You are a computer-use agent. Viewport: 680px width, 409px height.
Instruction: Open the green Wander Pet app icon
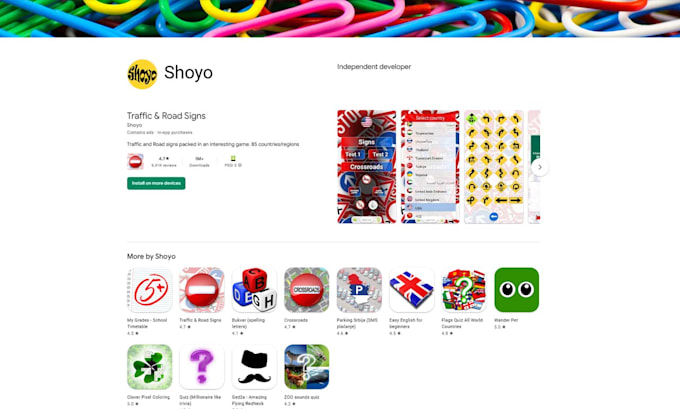517,290
